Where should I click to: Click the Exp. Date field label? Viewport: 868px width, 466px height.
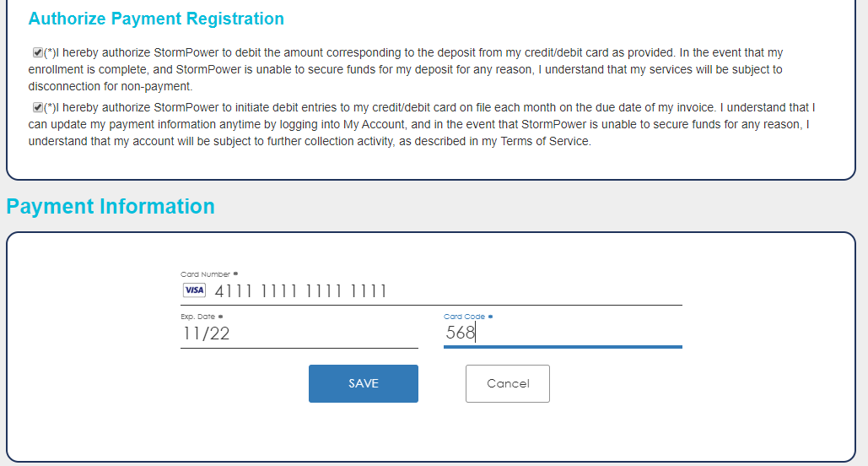[x=197, y=317]
